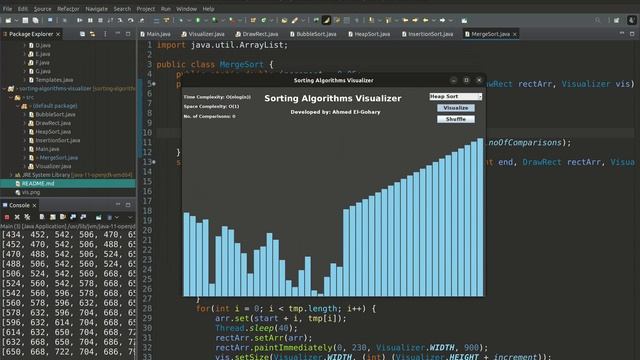The width and height of the screenshot is (640, 360).
Task: Open the Window menu
Action: (186, 9)
